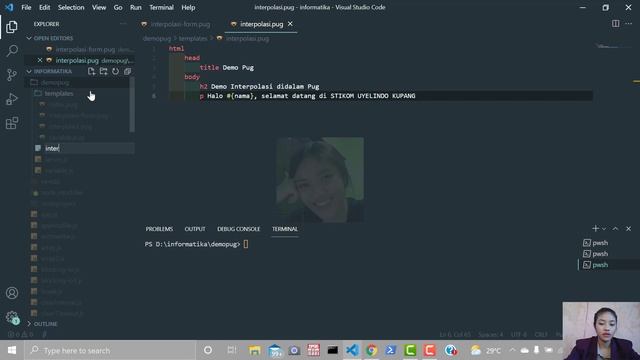Refresh the INFORMATIKA explorer tree

pyautogui.click(x=116, y=71)
